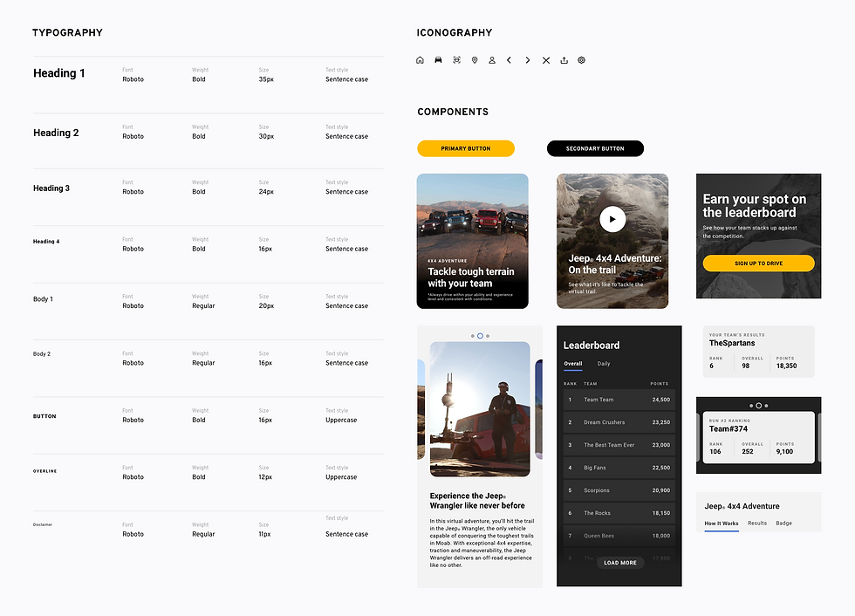Image resolution: width=855 pixels, height=616 pixels.
Task: Click the Leaderboard card heading
Action: pos(592,345)
